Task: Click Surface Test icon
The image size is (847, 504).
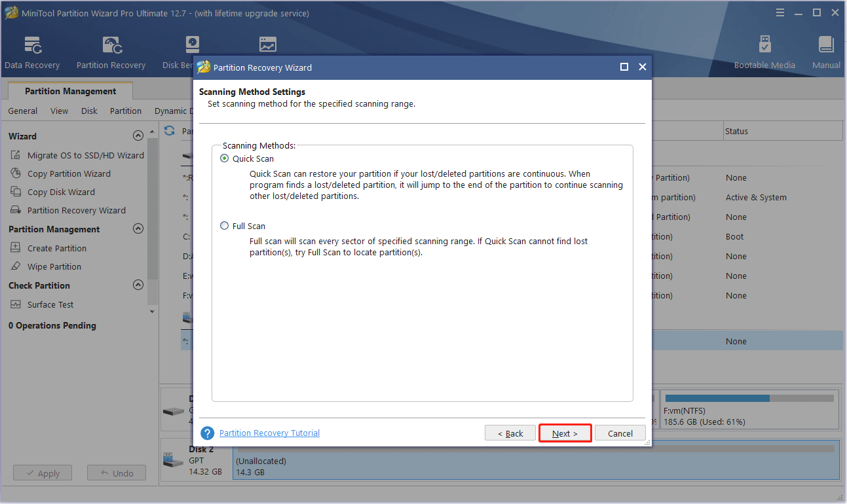Action: coord(16,304)
